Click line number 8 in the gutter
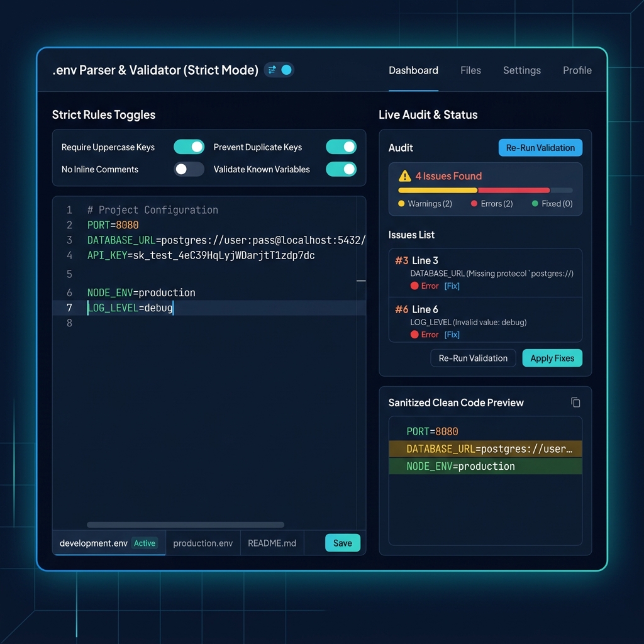 click(69, 323)
